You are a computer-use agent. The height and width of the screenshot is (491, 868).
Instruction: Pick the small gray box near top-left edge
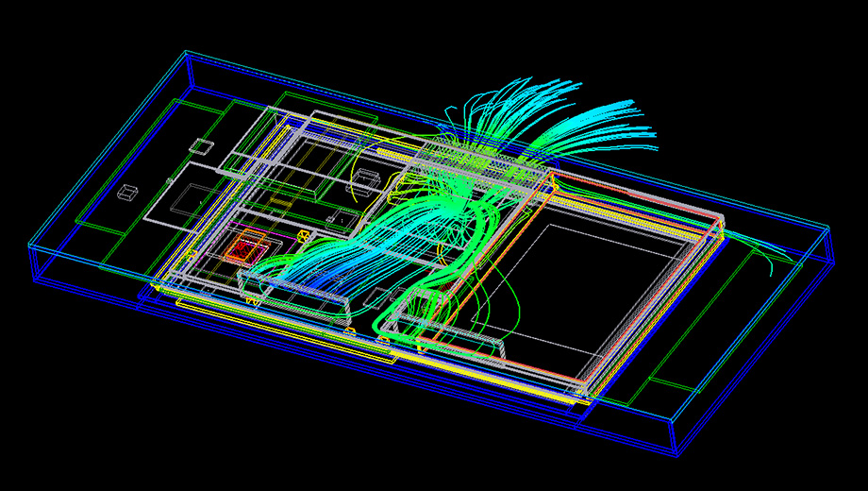pyautogui.click(x=201, y=146)
